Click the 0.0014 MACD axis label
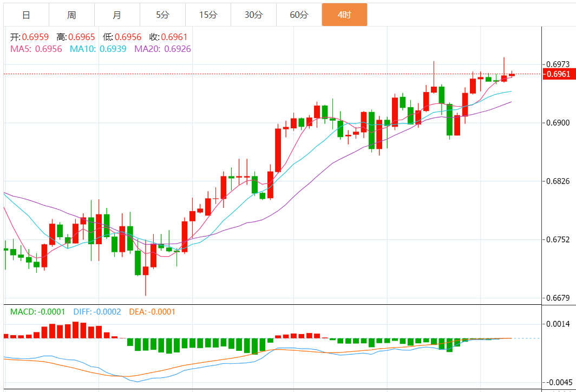 click(558, 324)
